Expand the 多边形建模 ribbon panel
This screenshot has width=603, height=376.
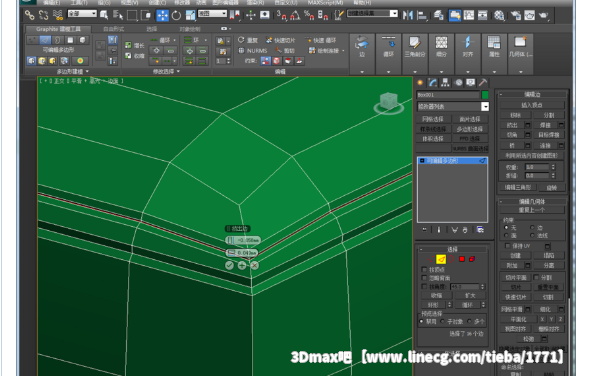73,72
